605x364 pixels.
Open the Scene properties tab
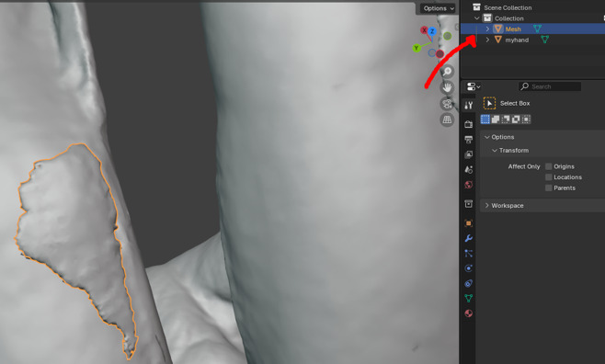pos(468,170)
